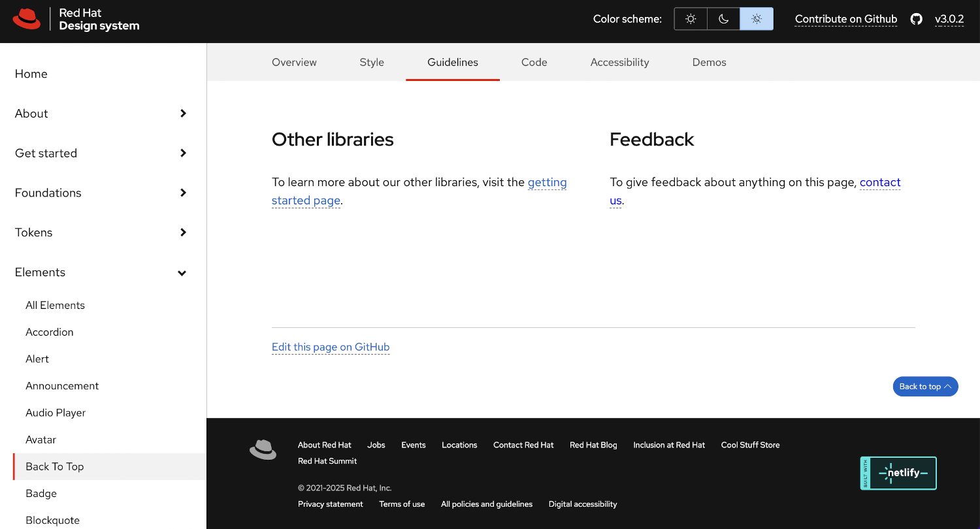This screenshot has width=980, height=529.
Task: Open All Elements in the sidebar
Action: [x=55, y=305]
